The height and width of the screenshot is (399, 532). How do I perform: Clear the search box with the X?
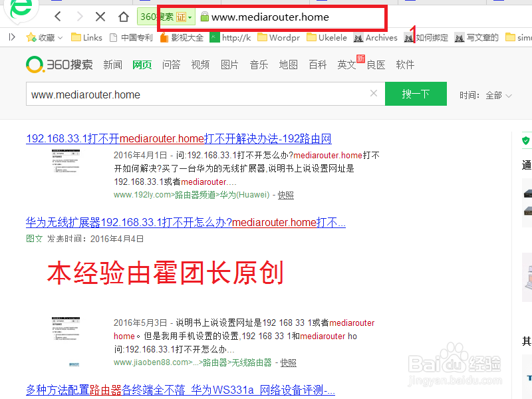click(x=373, y=94)
